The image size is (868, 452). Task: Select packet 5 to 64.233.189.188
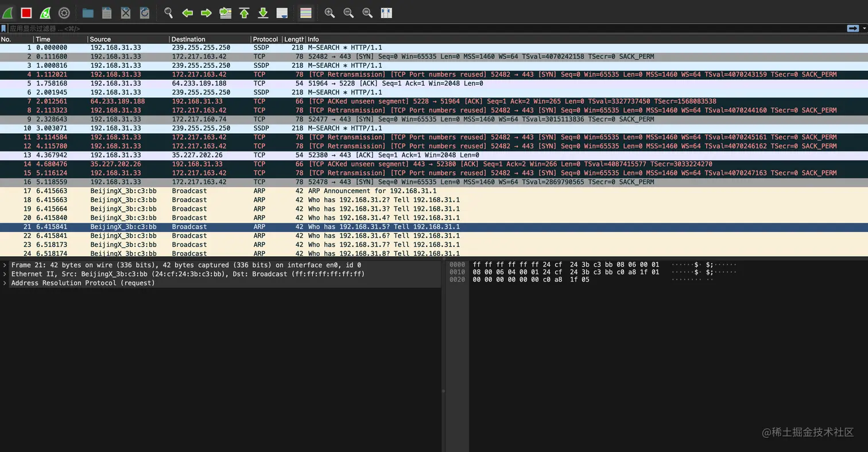[x=434, y=83]
